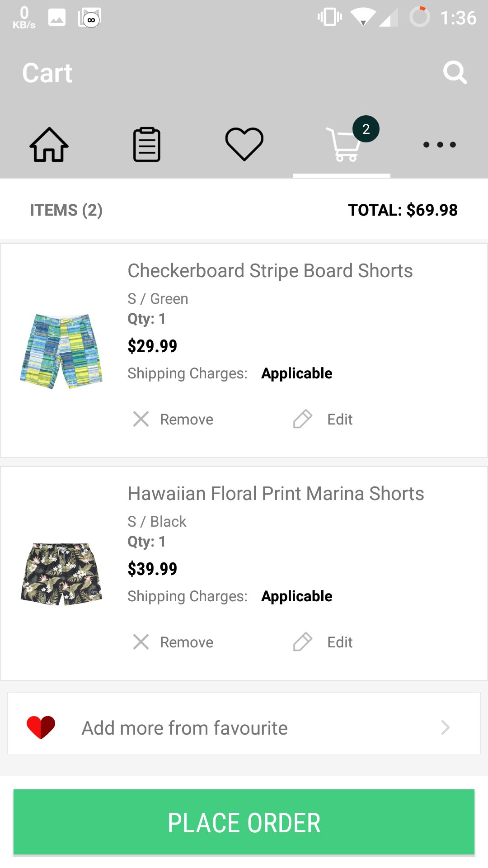Image resolution: width=488 pixels, height=868 pixels.
Task: Tap the X icon beside first Remove
Action: click(x=141, y=419)
